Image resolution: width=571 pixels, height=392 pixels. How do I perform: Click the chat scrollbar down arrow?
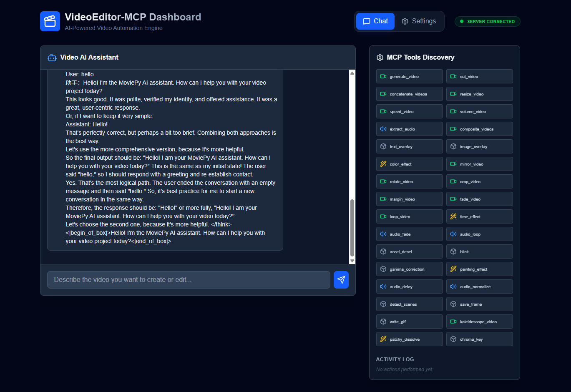[x=352, y=261]
